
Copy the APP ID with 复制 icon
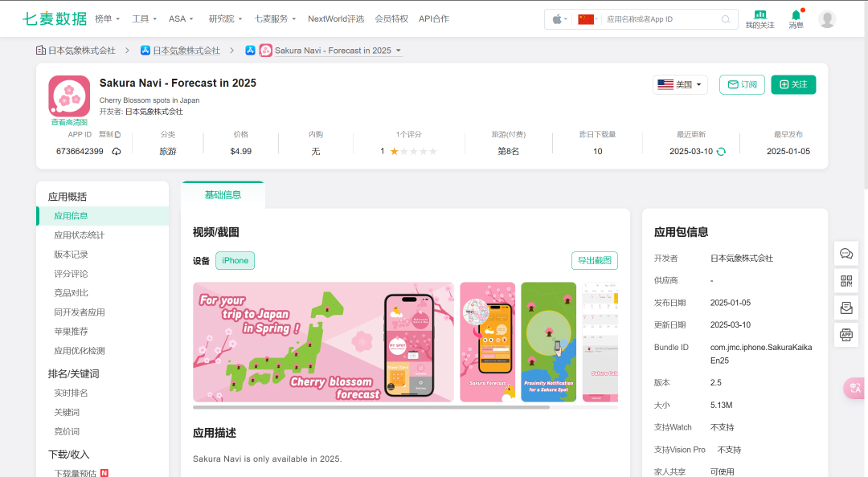coord(109,134)
